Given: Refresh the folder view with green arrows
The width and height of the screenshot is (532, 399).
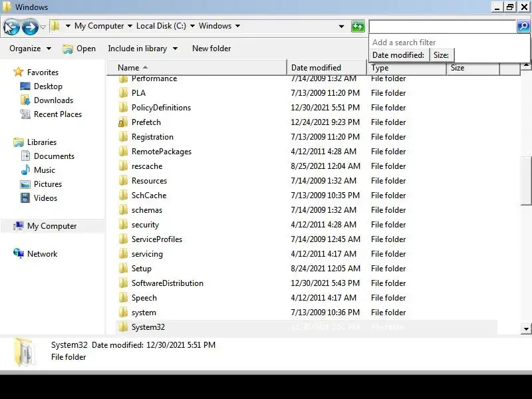Looking at the screenshot, I should click(358, 26).
